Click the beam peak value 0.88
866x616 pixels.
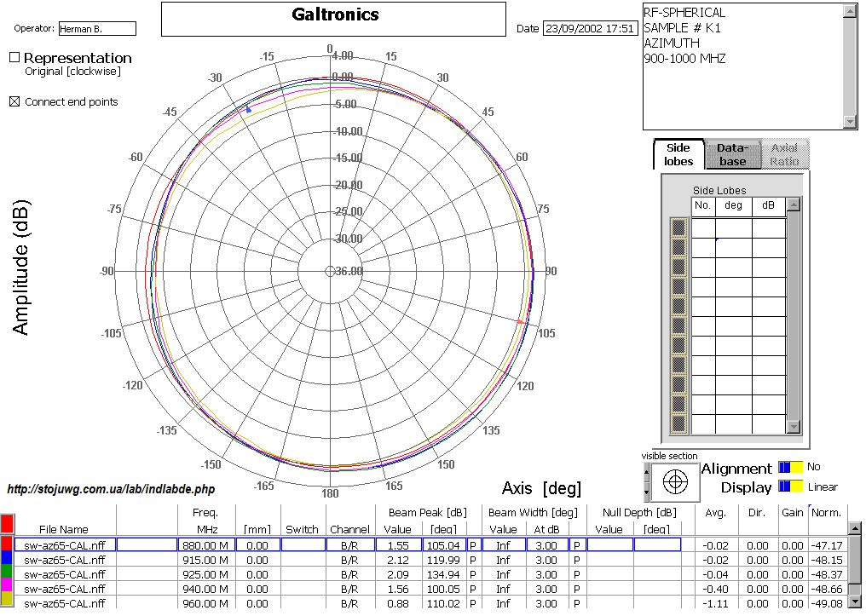click(398, 602)
